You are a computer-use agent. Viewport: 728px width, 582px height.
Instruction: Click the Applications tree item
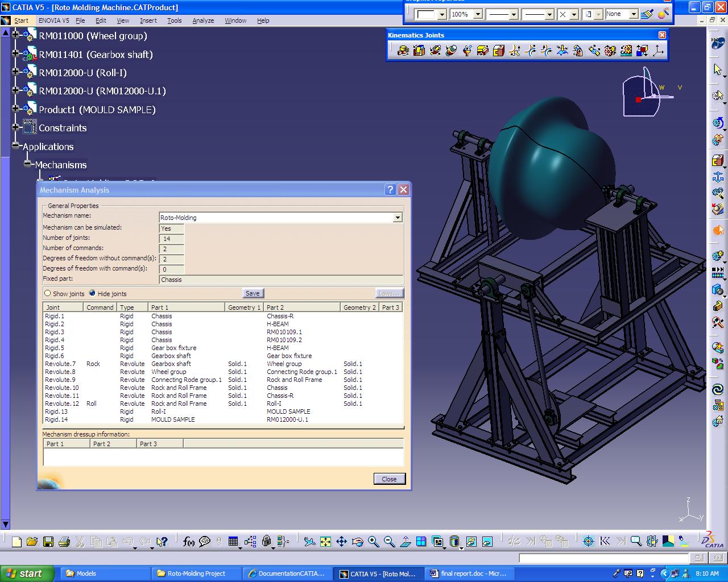[x=48, y=147]
